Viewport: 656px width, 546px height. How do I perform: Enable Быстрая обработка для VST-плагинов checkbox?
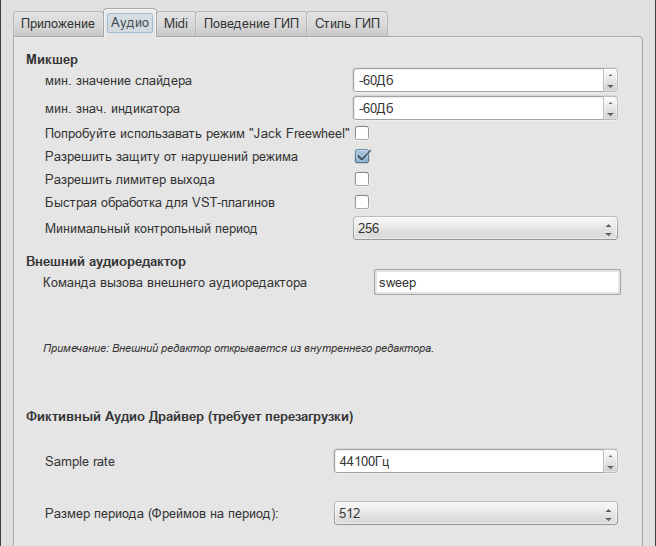pyautogui.click(x=362, y=203)
